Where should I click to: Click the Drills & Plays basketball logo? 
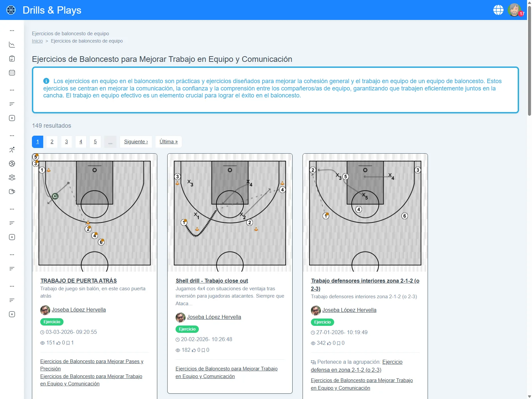point(12,10)
